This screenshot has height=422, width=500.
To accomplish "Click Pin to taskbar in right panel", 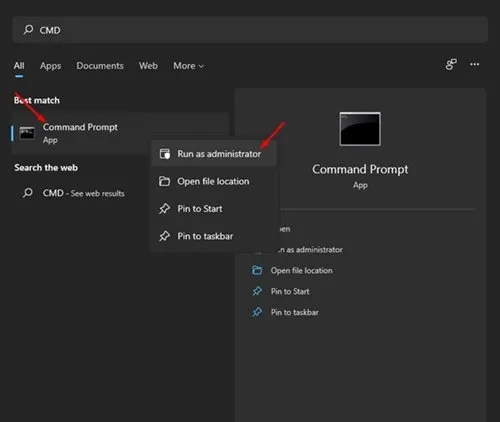I will [295, 312].
